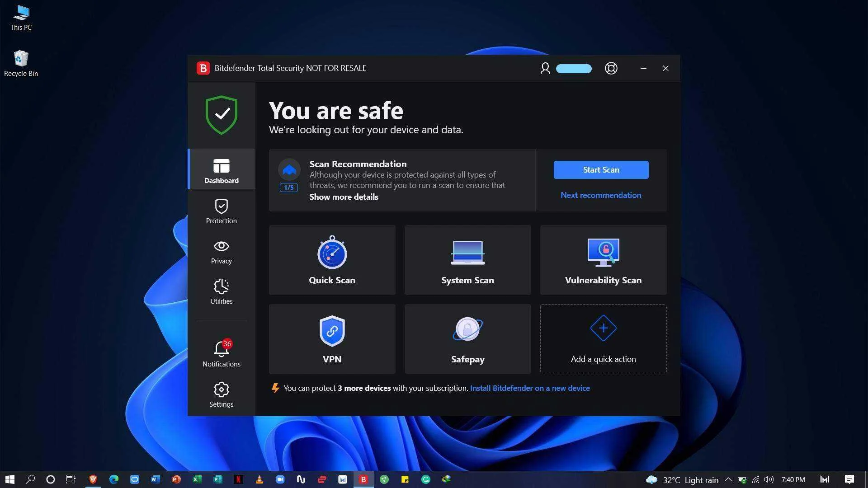Screen dimensions: 868x488
Task: Open Publisher from the taskbar
Action: (x=218, y=479)
